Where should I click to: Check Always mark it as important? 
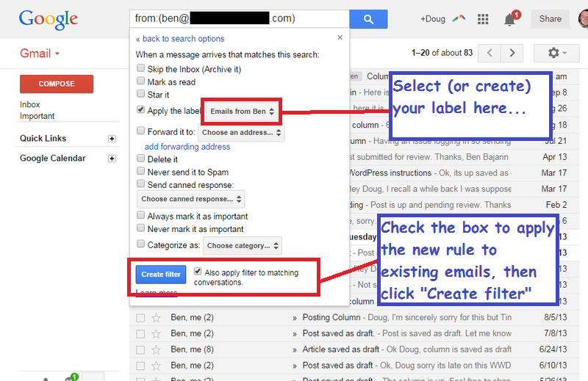coord(140,215)
